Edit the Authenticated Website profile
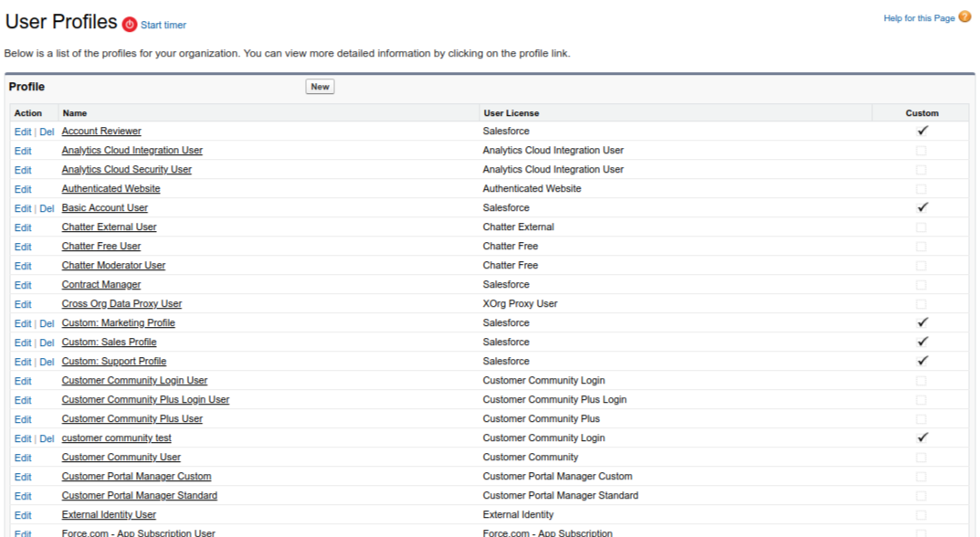This screenshot has width=980, height=537. point(23,190)
